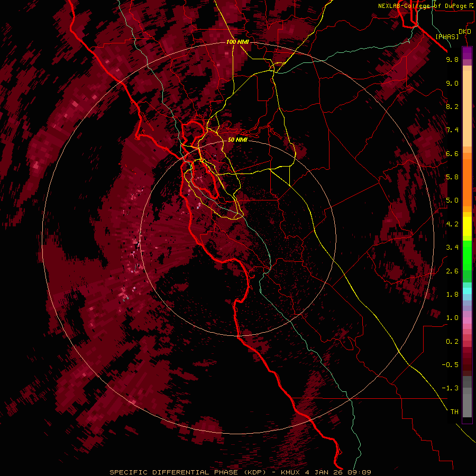Click the 3.4 legend value

(452, 248)
